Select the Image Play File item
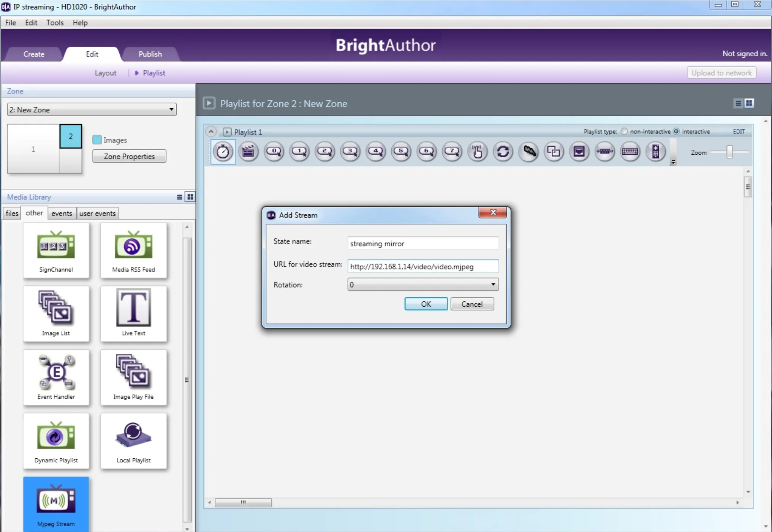 pos(134,377)
